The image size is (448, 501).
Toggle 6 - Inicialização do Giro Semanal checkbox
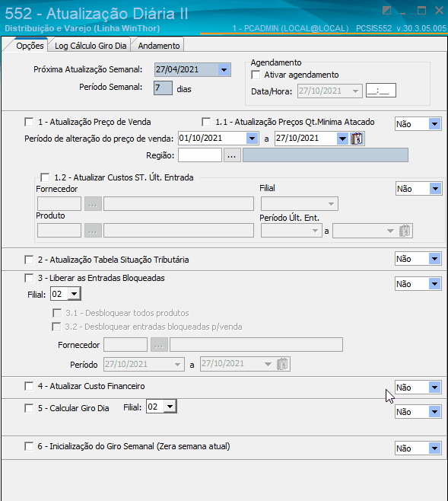[29, 446]
